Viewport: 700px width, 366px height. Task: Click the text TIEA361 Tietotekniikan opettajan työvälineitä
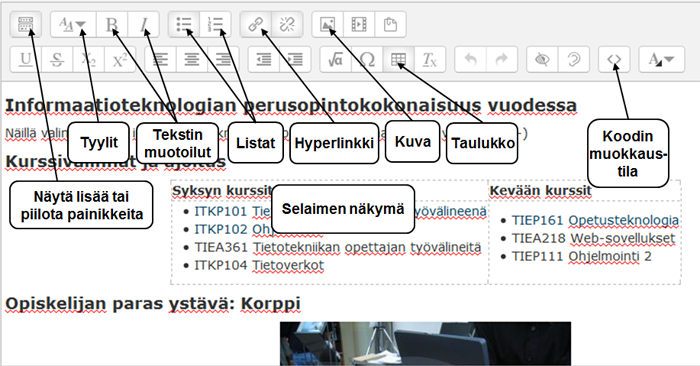(x=338, y=247)
